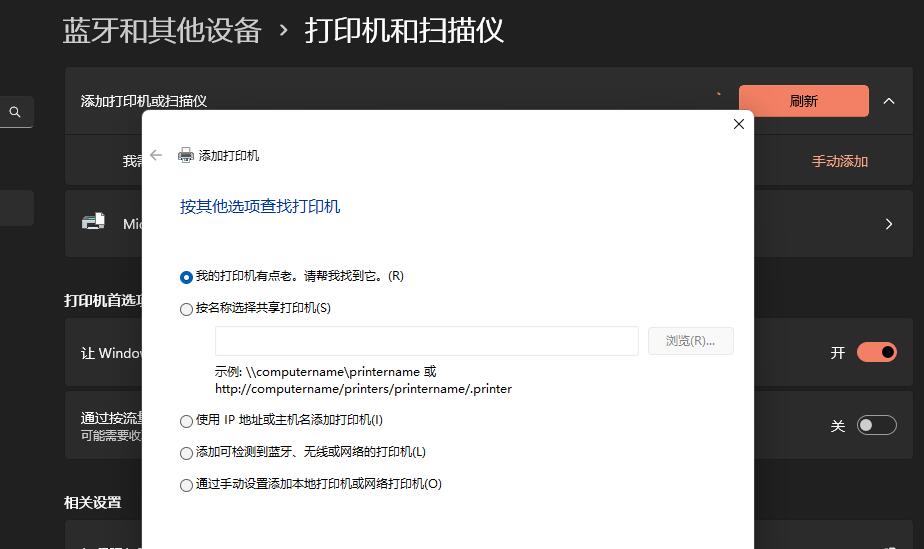
Task: Click the shared printer name text field
Action: 426,341
